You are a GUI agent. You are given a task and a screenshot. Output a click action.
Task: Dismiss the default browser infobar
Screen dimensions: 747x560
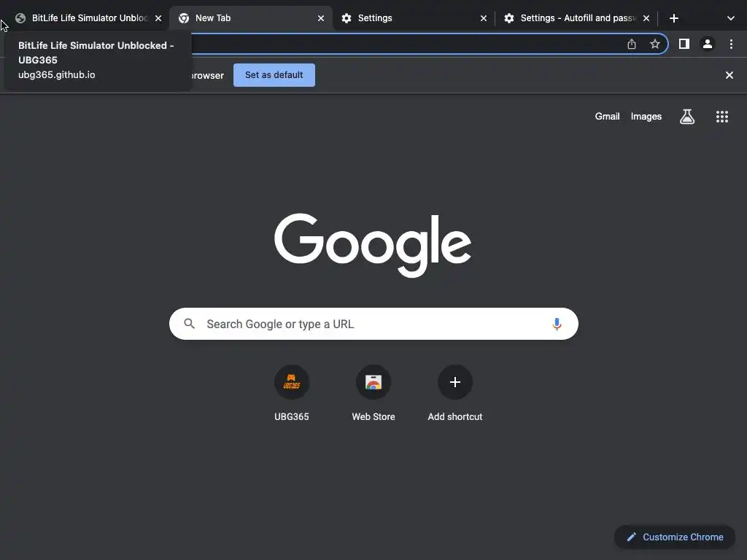[x=729, y=75]
